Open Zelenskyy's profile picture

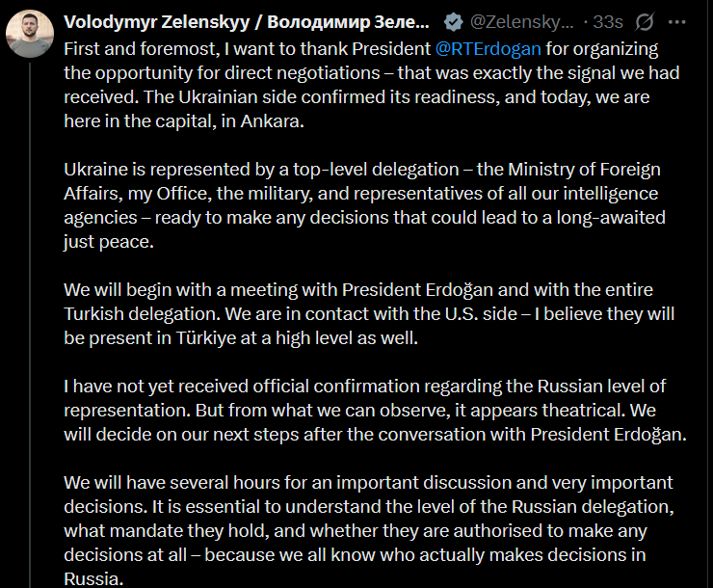pos(30,34)
